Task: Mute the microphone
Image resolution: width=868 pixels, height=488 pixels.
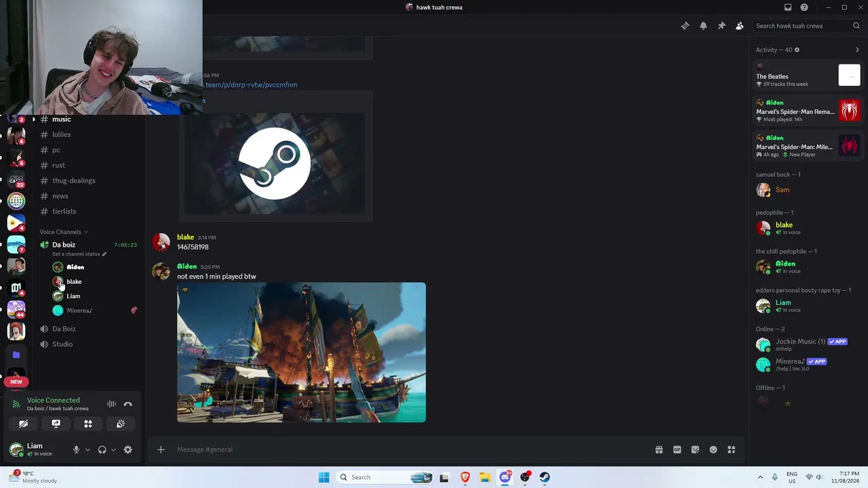Action: pyautogui.click(x=76, y=449)
